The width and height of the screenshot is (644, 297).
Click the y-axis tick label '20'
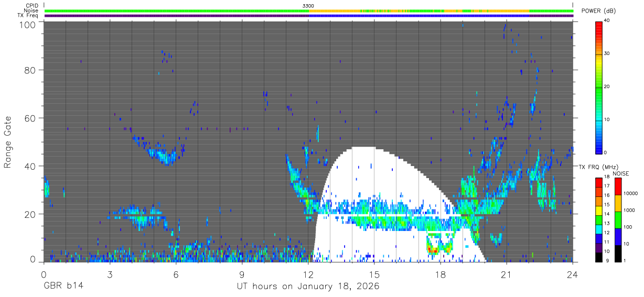(x=30, y=215)
